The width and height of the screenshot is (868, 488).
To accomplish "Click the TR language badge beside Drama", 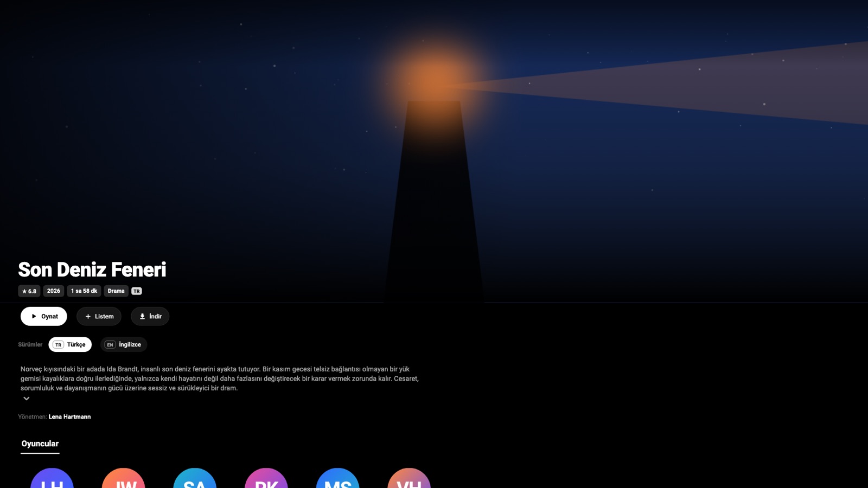I will coord(137,291).
